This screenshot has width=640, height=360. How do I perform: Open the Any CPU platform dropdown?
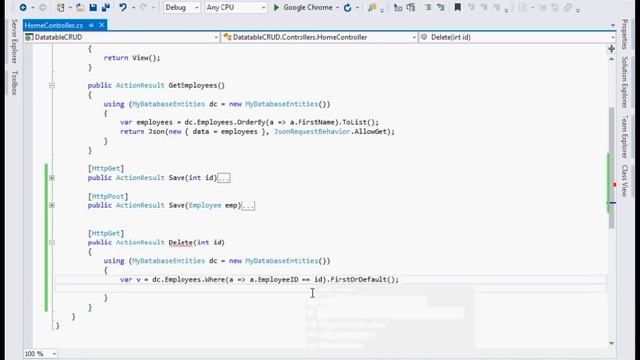pos(236,7)
